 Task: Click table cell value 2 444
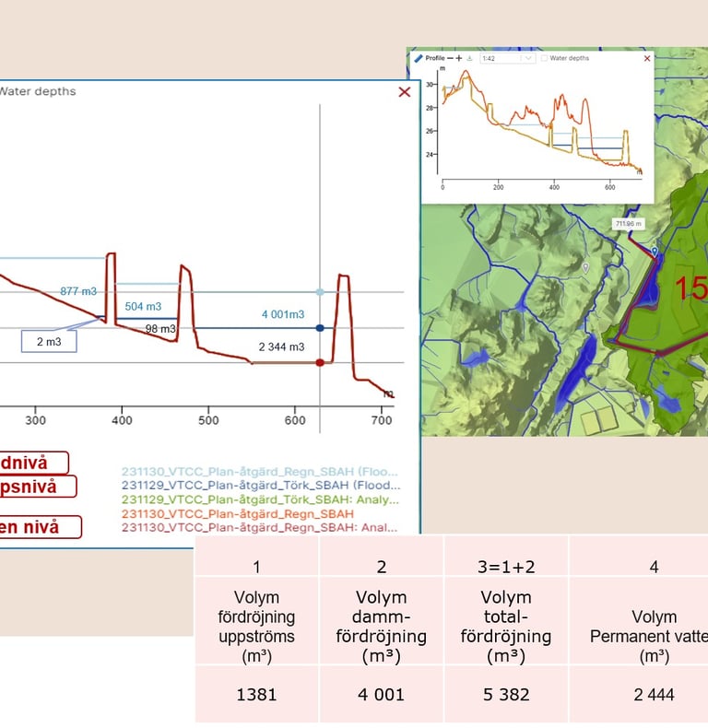[x=654, y=695]
